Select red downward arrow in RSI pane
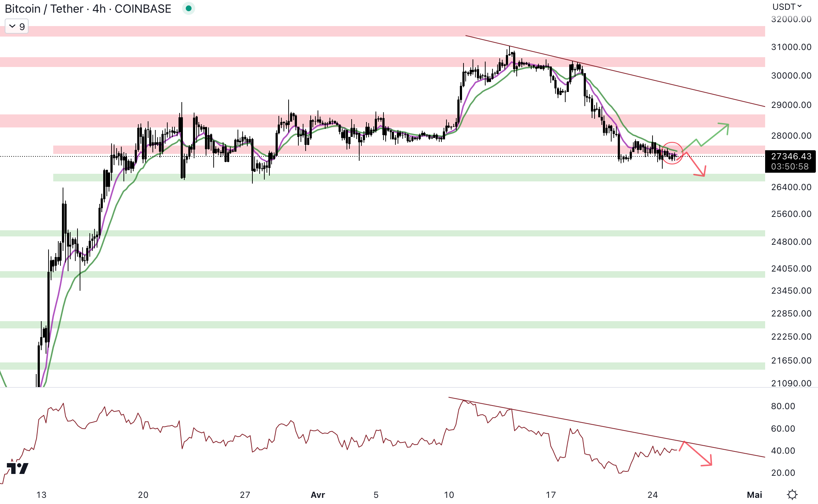The height and width of the screenshot is (504, 818). click(698, 454)
